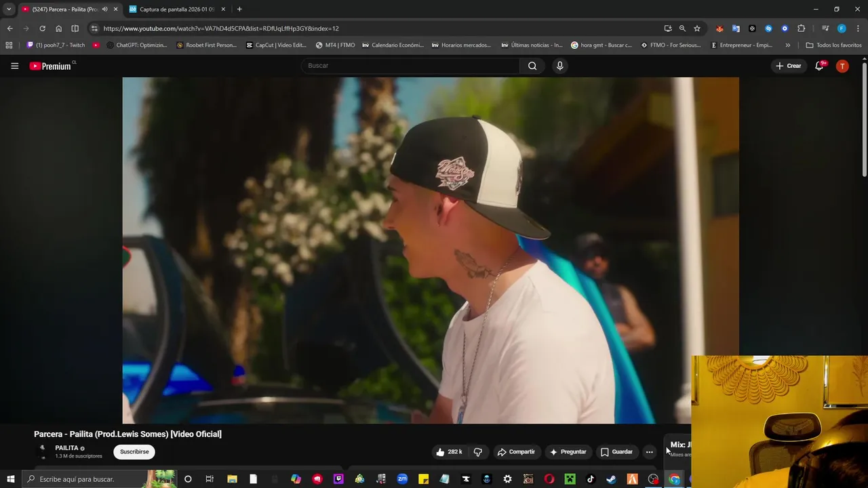This screenshot has height=488, width=868.
Task: Open the media control music icon
Action: coord(825,28)
